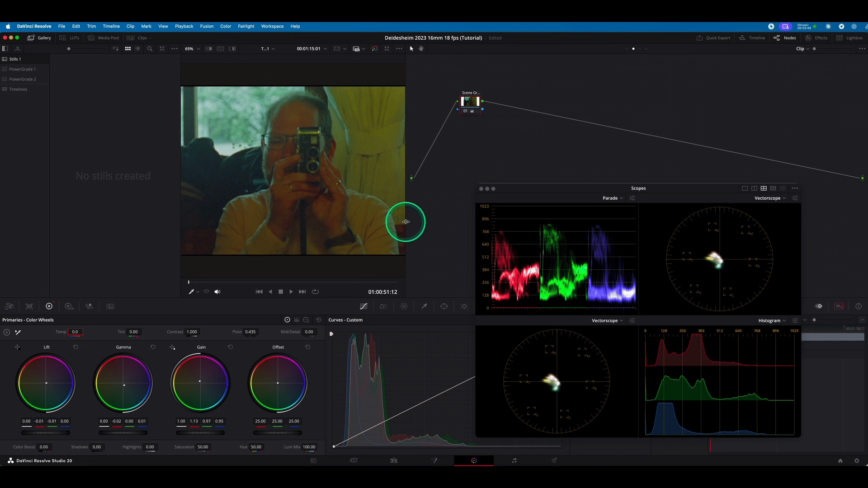Switch to the Fairlight page icon
The height and width of the screenshot is (488, 868).
(x=514, y=460)
